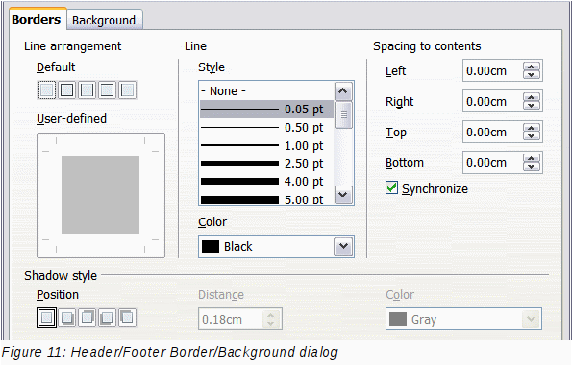Select the 'Set No Borders' default arrangement icon
The image size is (572, 366).
(47, 90)
